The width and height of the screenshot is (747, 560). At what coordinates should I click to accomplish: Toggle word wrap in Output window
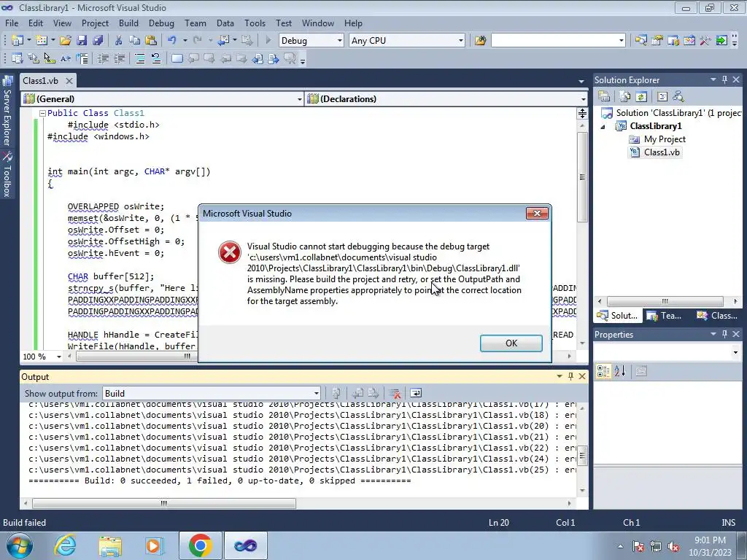416,393
